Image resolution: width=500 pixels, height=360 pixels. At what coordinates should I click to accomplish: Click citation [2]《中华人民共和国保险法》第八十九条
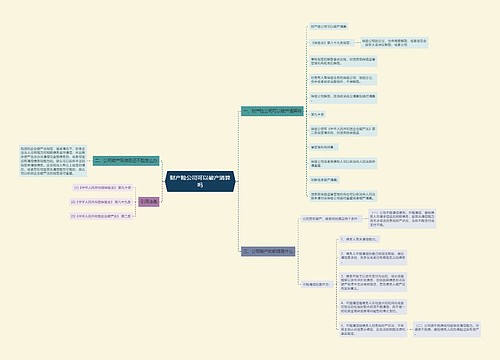point(101,202)
